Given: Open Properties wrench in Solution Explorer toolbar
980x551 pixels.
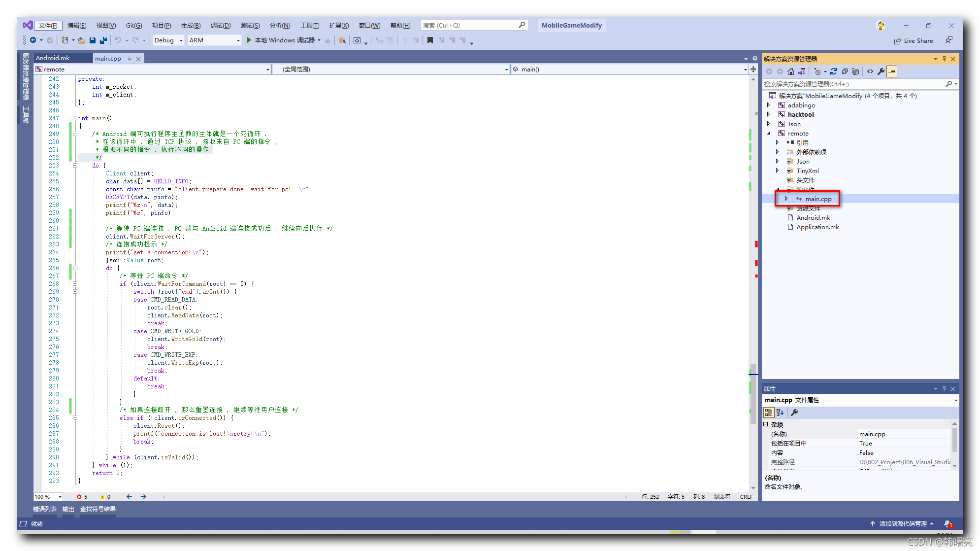Looking at the screenshot, I should coord(881,71).
